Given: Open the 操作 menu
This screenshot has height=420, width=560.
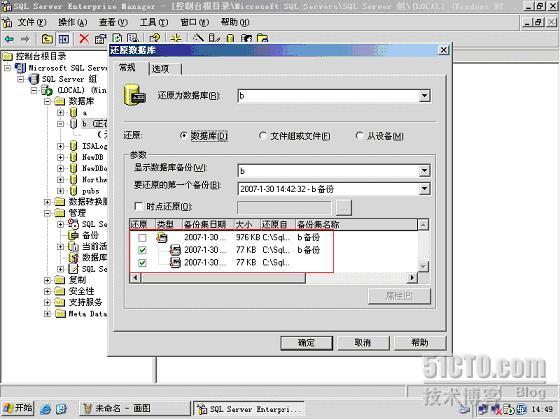Looking at the screenshot, I should [x=73, y=22].
